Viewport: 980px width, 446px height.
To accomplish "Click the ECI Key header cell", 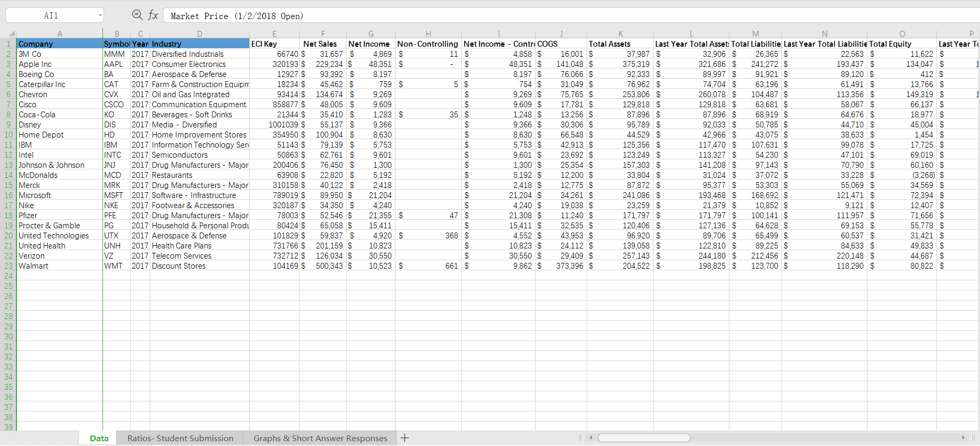I will click(274, 44).
